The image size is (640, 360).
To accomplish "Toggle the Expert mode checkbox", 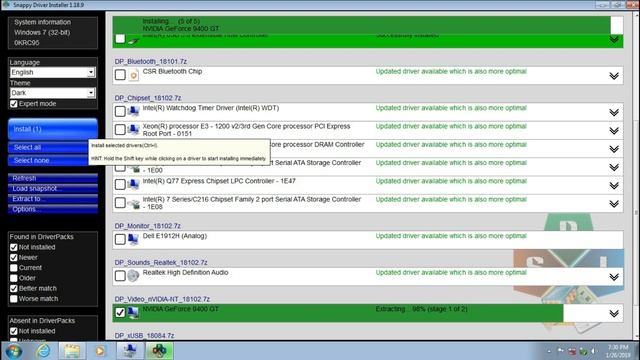I will pos(14,104).
